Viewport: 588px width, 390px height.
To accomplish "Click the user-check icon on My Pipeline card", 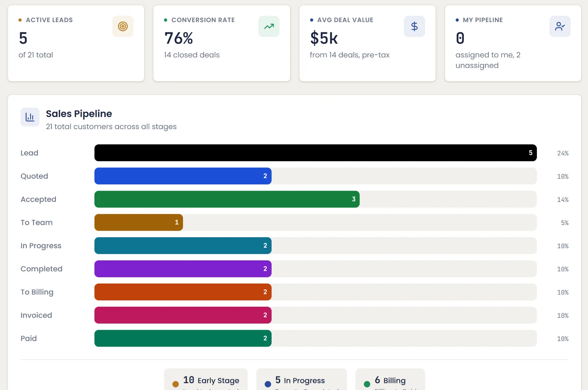I will click(x=560, y=26).
